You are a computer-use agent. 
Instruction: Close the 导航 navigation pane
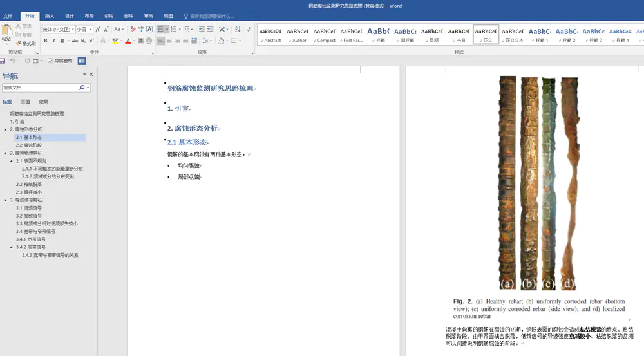(91, 74)
